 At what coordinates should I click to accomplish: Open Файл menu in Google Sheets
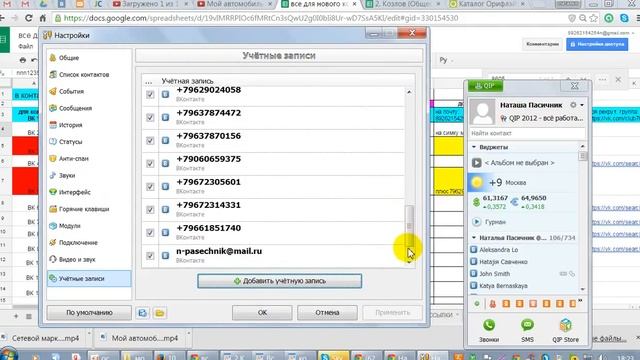25,47
